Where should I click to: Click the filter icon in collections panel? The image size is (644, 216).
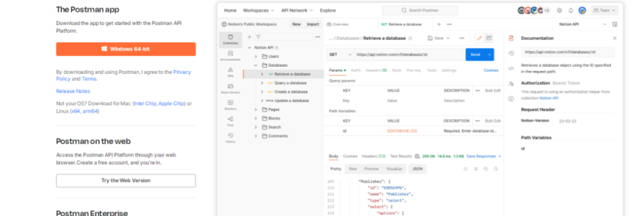[258, 37]
